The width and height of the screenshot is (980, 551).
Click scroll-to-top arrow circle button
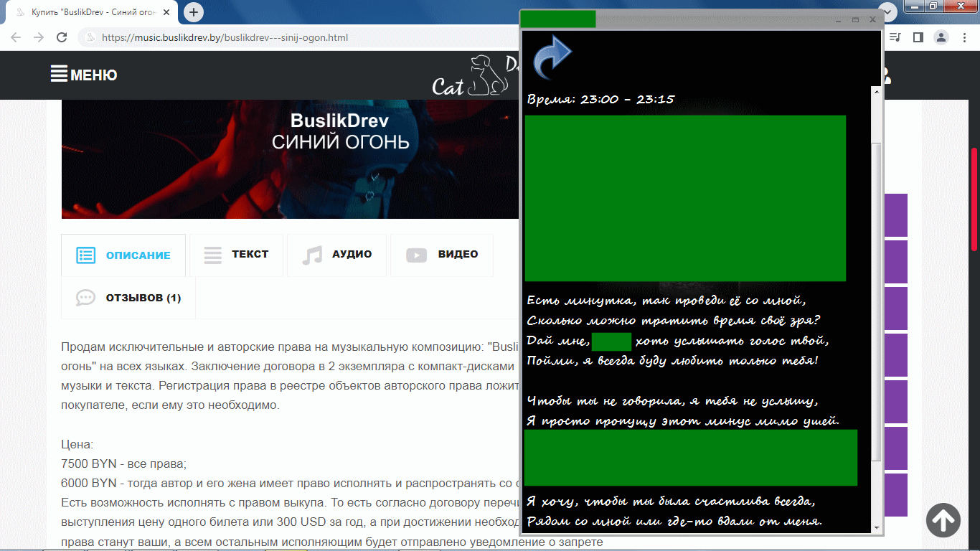(x=943, y=519)
